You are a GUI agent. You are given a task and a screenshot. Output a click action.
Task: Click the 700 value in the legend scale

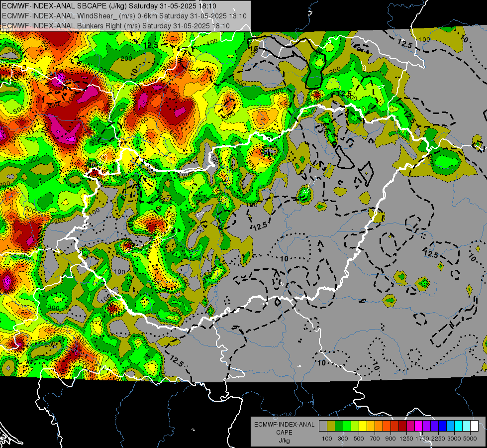point(375,439)
